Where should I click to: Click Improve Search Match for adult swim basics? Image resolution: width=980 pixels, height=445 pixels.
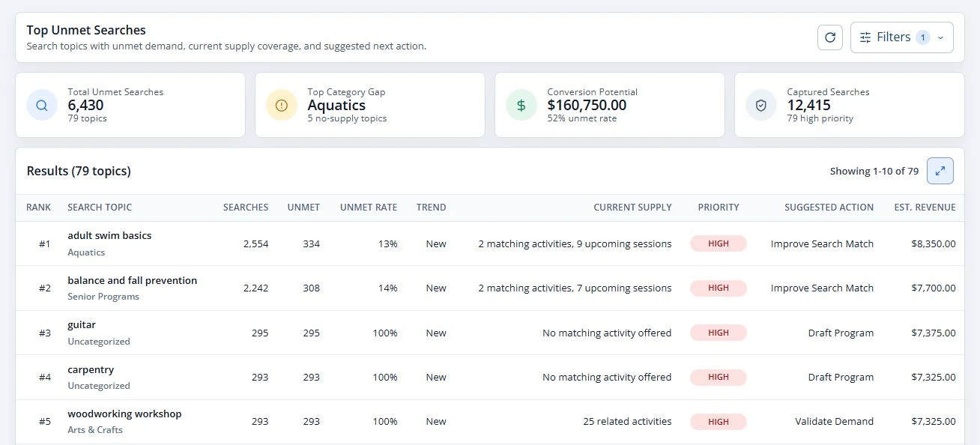pyautogui.click(x=822, y=243)
